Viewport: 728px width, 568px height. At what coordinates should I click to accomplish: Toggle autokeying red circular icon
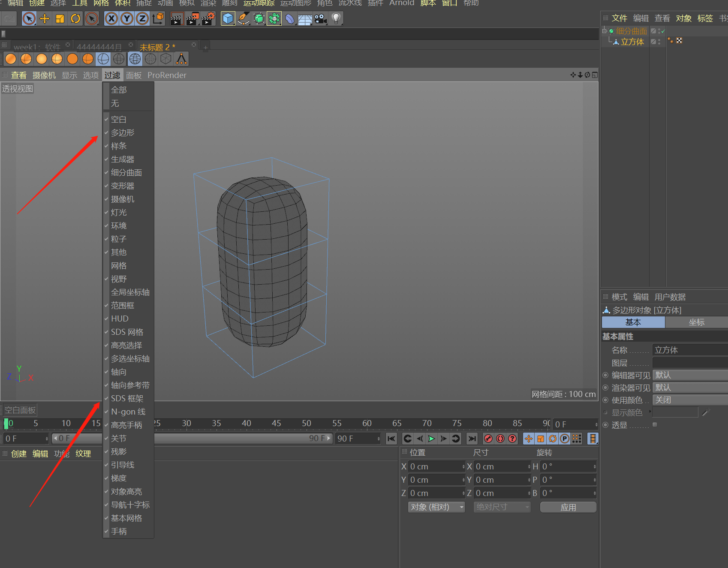pos(500,439)
